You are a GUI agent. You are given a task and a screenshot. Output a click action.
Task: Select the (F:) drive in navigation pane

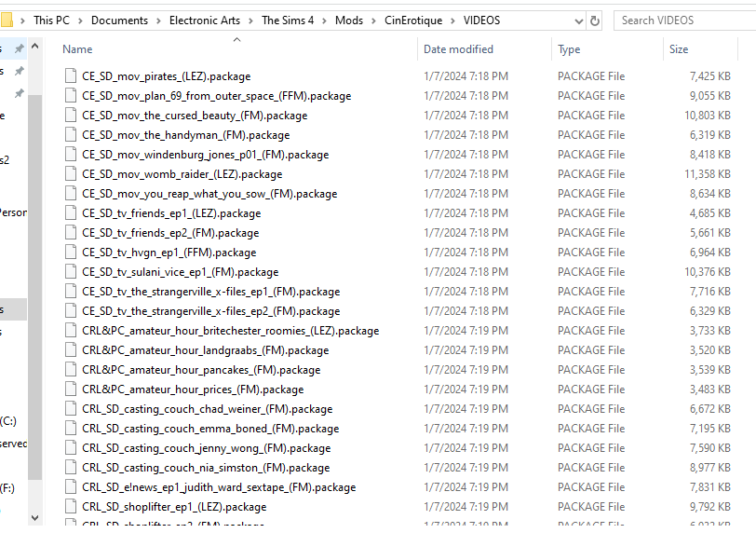coord(7,488)
